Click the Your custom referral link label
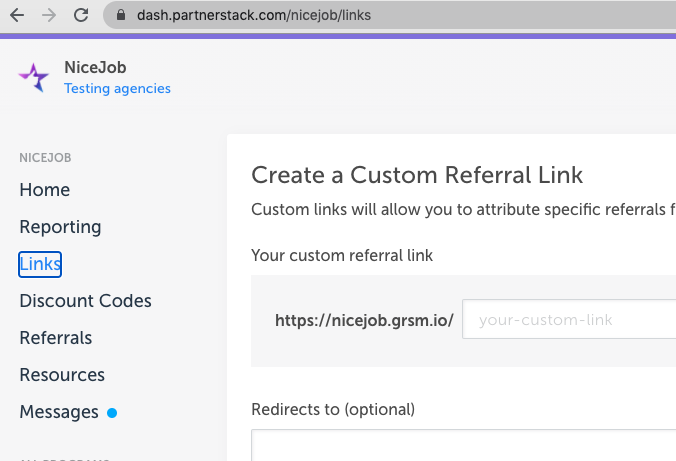Viewport: 676px width, 461px height. click(x=342, y=255)
